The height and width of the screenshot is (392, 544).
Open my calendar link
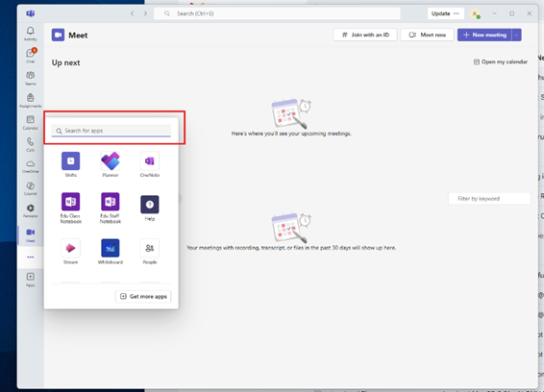(x=501, y=61)
